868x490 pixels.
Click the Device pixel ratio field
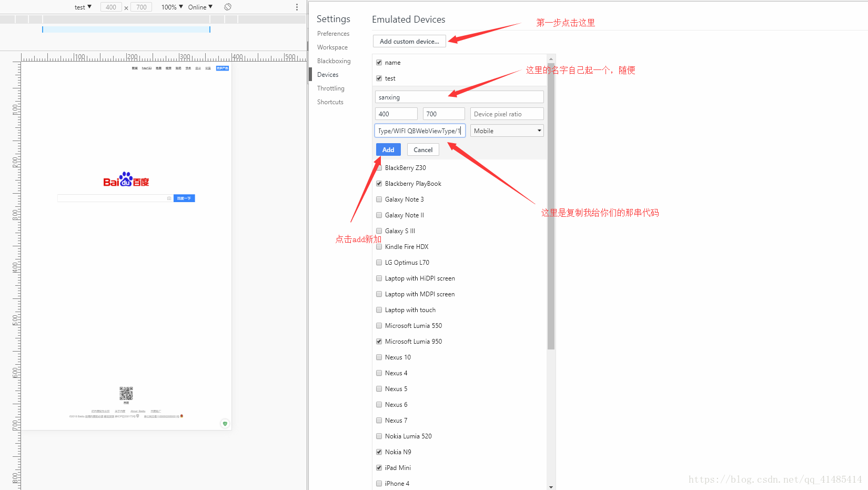click(507, 114)
